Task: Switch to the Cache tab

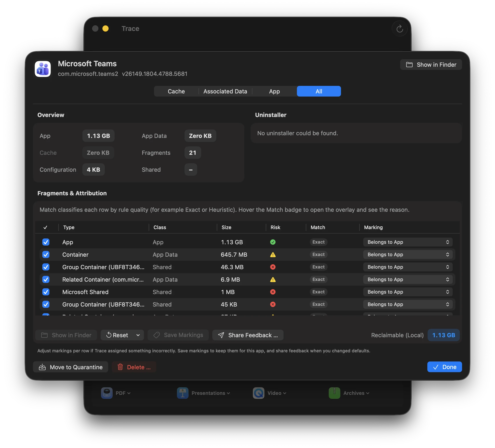Action: (176, 91)
